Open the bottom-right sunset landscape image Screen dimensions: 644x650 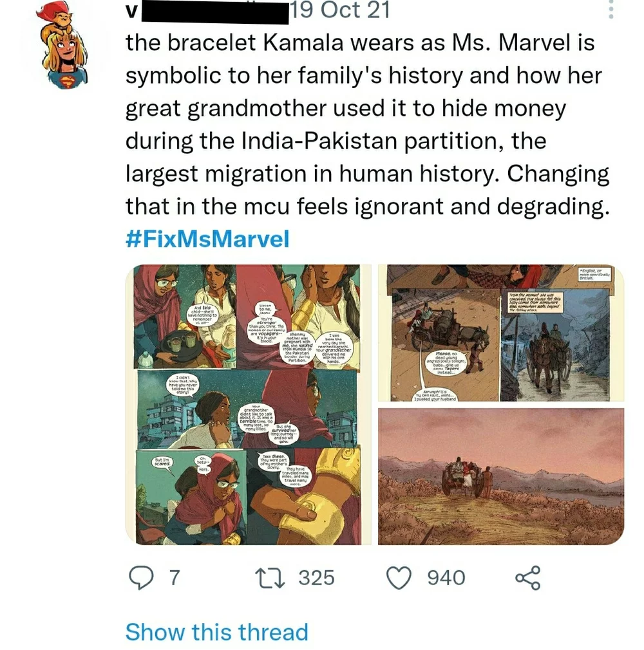pos(500,476)
